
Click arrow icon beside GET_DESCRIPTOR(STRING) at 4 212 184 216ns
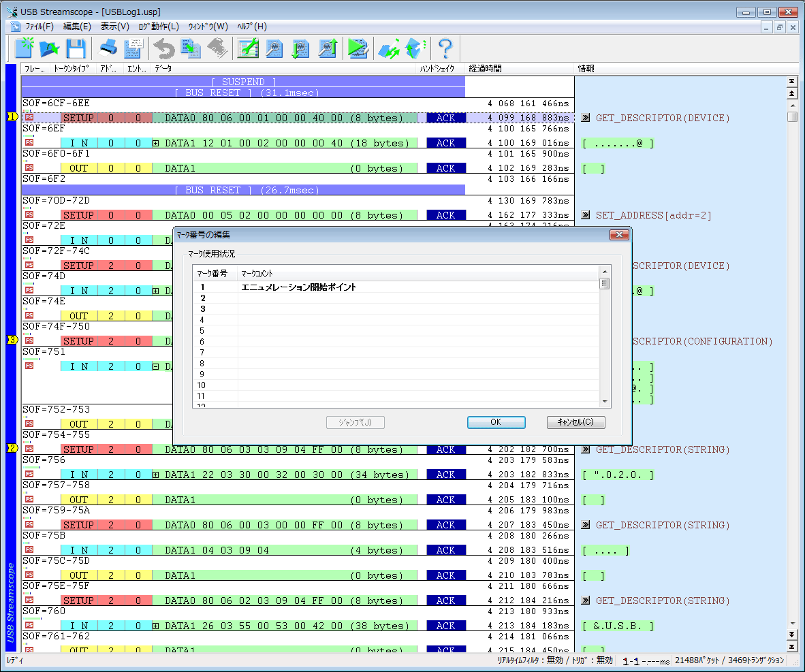click(x=585, y=600)
